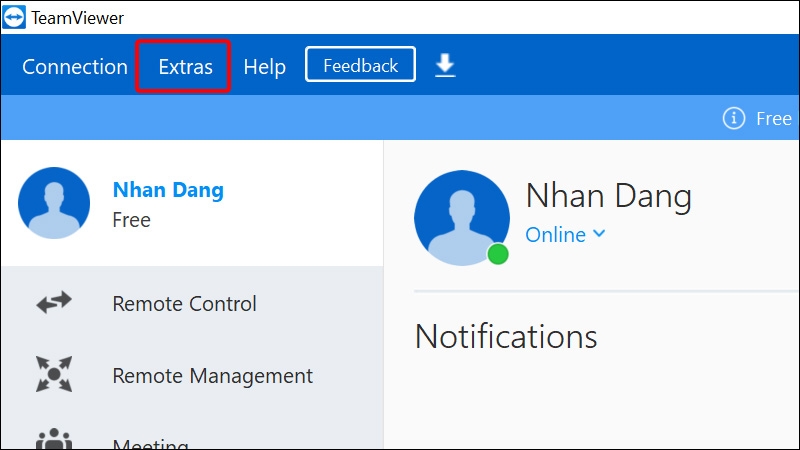Screen dimensions: 800x450
Task: Click the Free text under sidebar name
Action: pyautogui.click(x=132, y=220)
